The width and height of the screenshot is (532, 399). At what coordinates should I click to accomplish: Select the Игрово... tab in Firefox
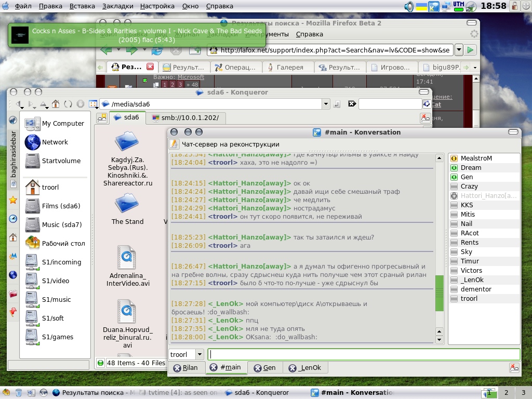coord(391,67)
